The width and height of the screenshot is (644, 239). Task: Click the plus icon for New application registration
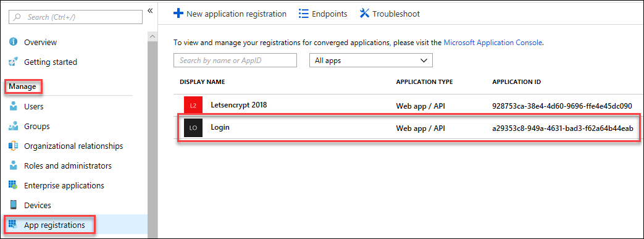pyautogui.click(x=178, y=14)
